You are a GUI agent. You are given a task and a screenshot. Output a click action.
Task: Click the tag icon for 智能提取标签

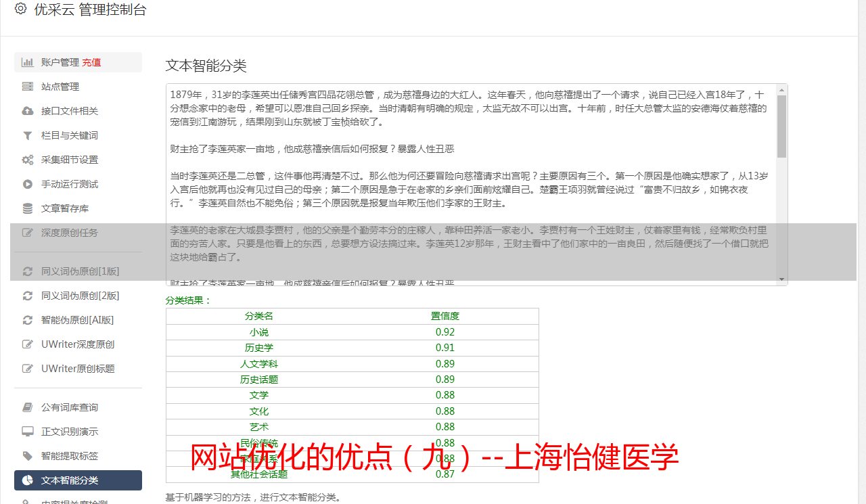coord(28,456)
